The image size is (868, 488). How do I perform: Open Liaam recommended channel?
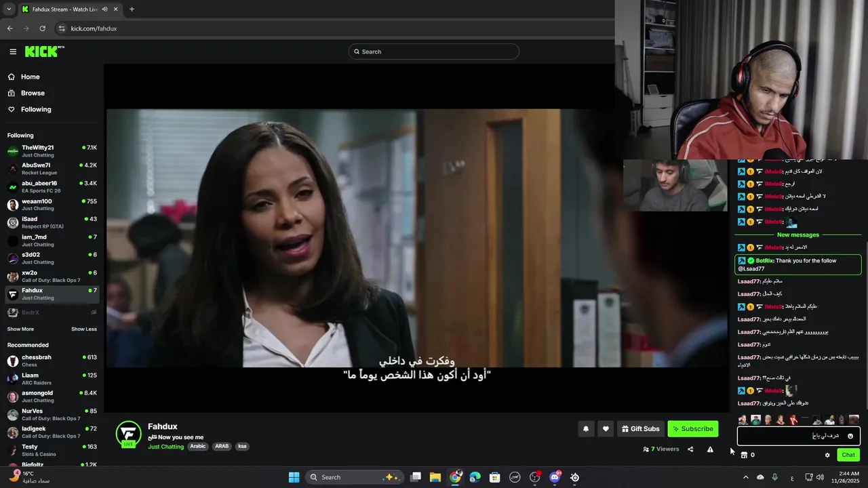pyautogui.click(x=52, y=379)
